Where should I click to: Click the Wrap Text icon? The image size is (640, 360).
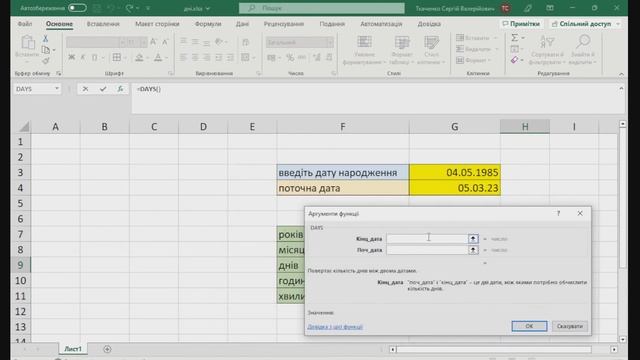tap(245, 42)
